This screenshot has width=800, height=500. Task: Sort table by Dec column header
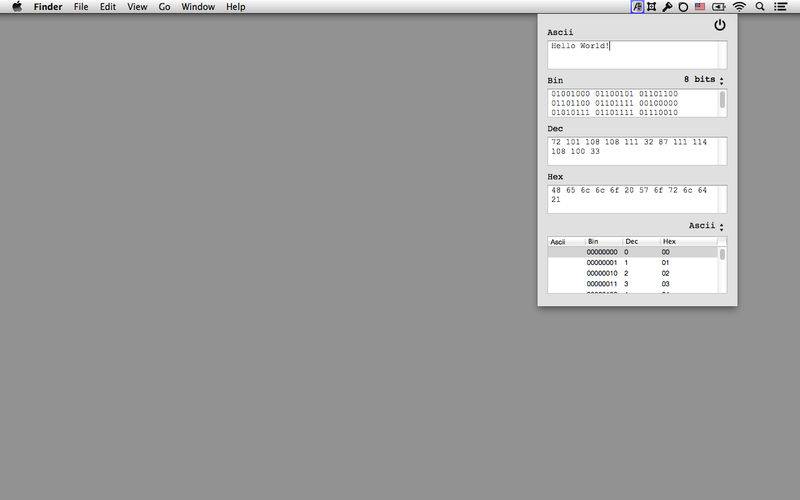click(x=642, y=241)
